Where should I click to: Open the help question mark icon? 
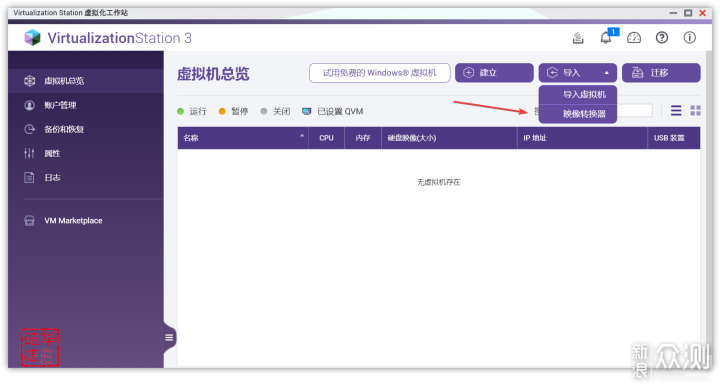pos(662,38)
